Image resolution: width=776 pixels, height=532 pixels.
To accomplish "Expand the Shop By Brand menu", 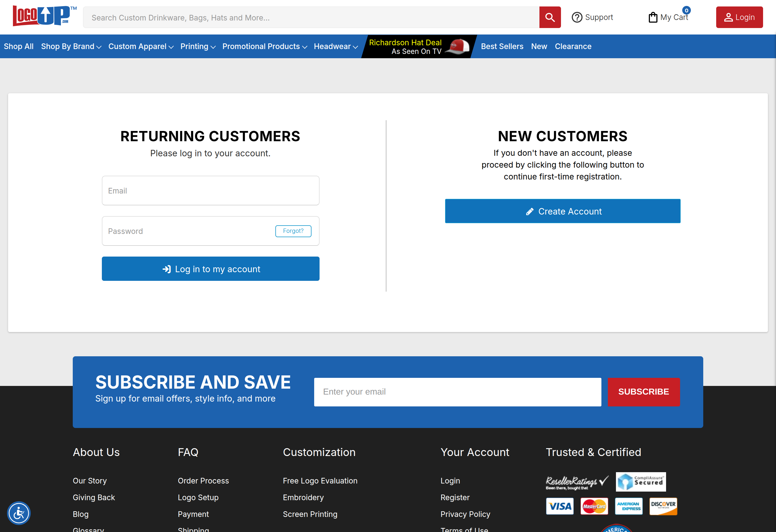I will pyautogui.click(x=71, y=46).
